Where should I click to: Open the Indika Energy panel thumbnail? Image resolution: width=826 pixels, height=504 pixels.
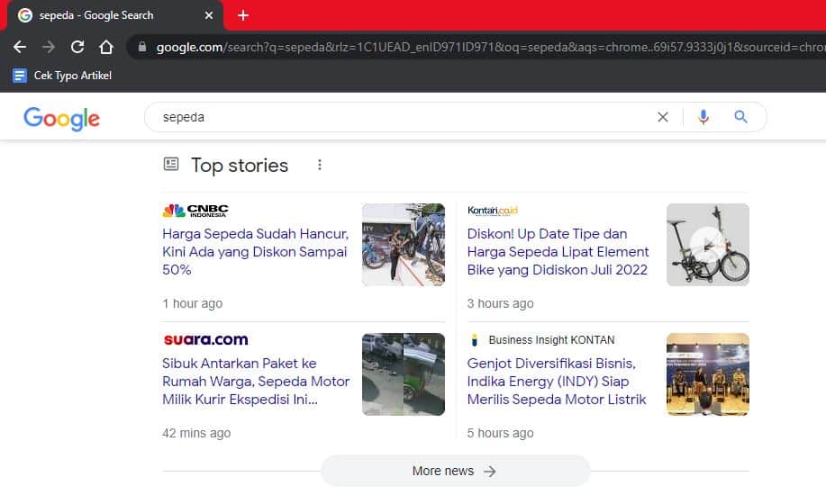(x=707, y=374)
